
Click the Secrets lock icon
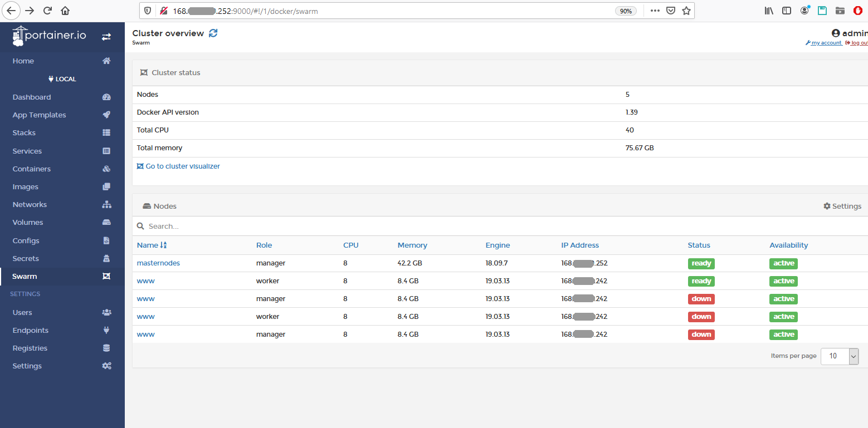(x=106, y=258)
